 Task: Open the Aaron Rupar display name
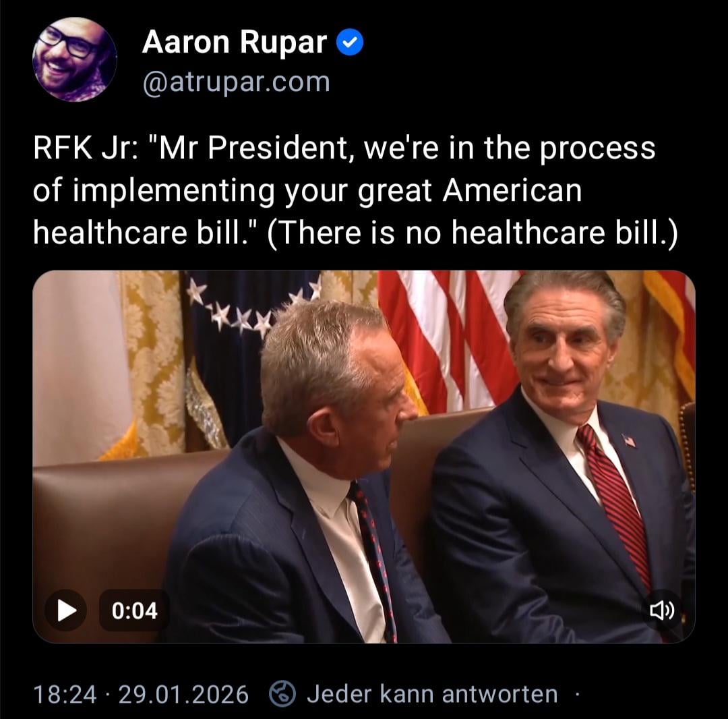tap(235, 42)
